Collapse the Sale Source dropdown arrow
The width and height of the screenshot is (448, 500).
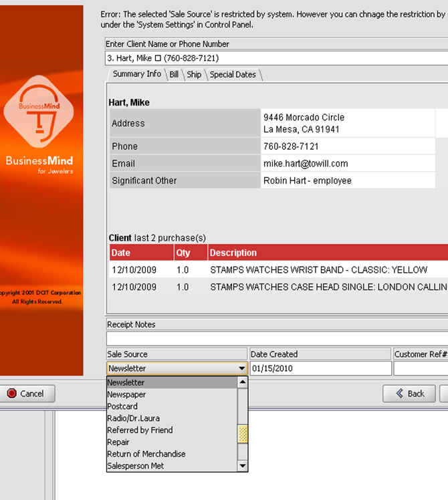point(241,368)
